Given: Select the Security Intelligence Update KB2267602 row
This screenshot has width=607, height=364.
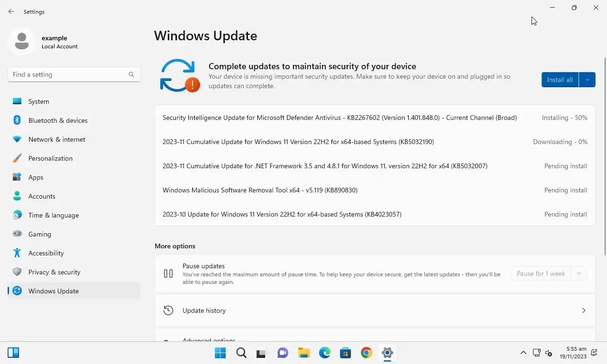Looking at the screenshot, I should point(375,118).
